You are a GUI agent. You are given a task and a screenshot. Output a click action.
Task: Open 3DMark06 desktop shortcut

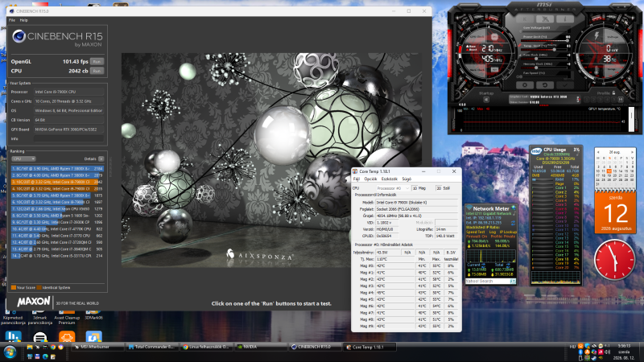(93, 314)
